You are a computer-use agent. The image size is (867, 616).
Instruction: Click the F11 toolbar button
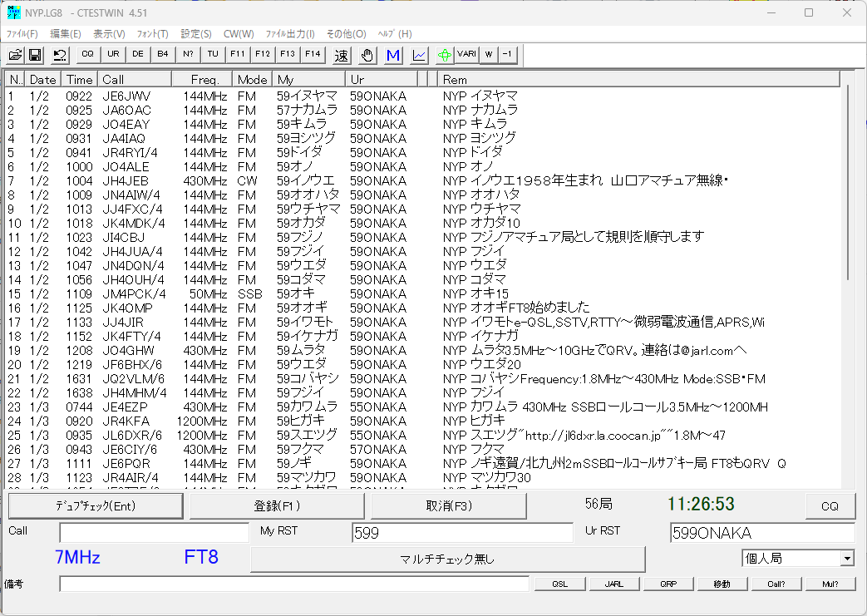(x=238, y=54)
